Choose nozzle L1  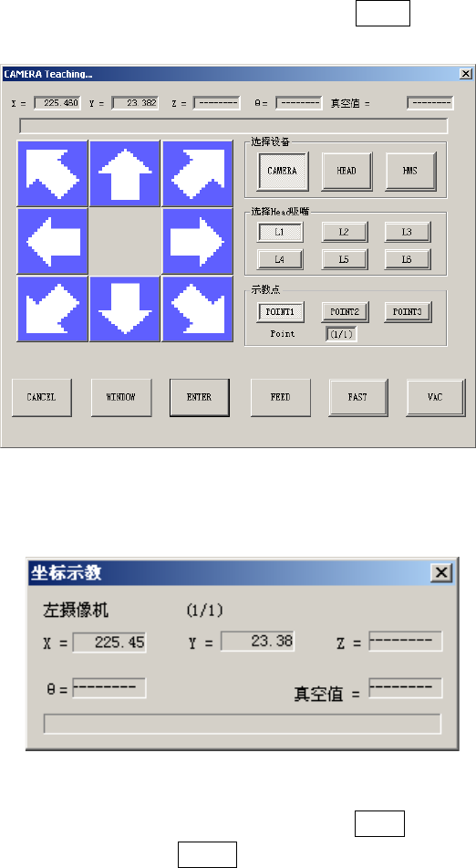coord(280,233)
